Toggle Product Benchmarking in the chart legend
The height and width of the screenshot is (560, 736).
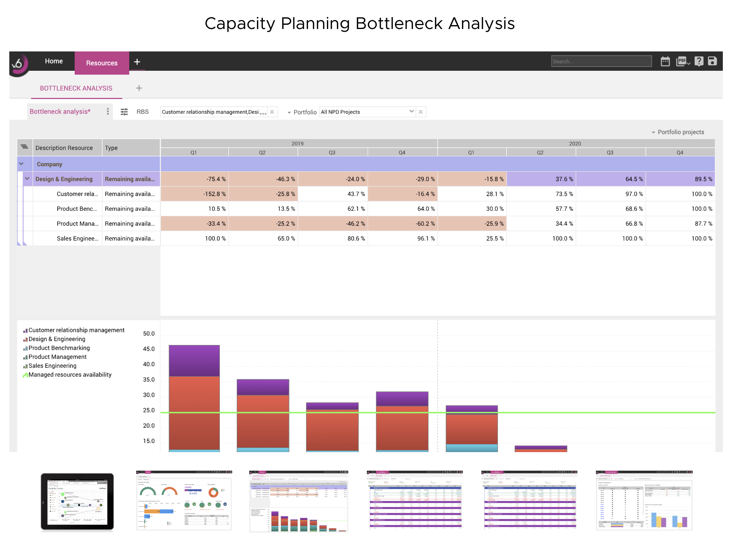(x=59, y=348)
